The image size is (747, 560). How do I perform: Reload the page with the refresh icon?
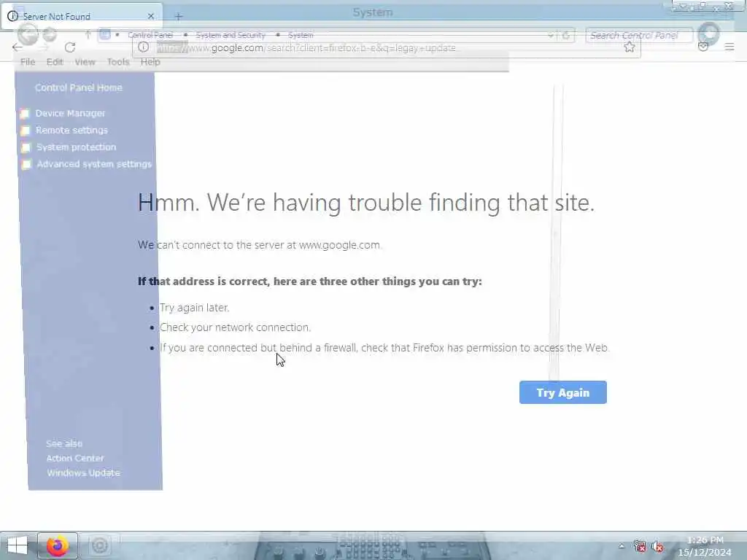click(x=70, y=47)
